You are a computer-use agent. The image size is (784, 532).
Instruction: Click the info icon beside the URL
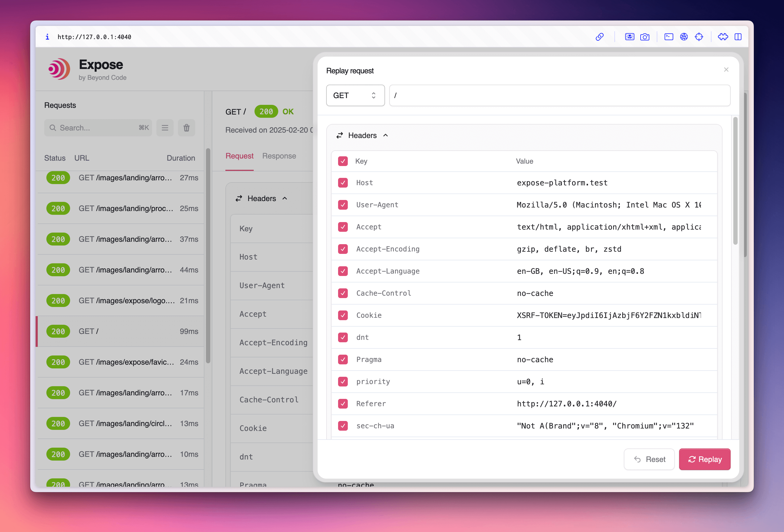click(x=47, y=37)
